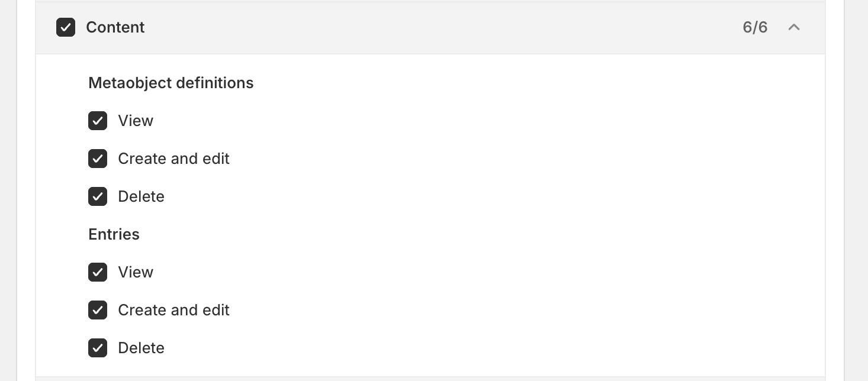The image size is (868, 381).
Task: Click View label text under Entries
Action: tap(136, 272)
